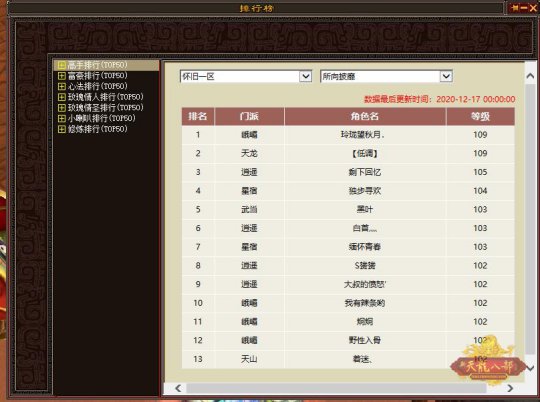Click character name 炯炯

(365, 322)
